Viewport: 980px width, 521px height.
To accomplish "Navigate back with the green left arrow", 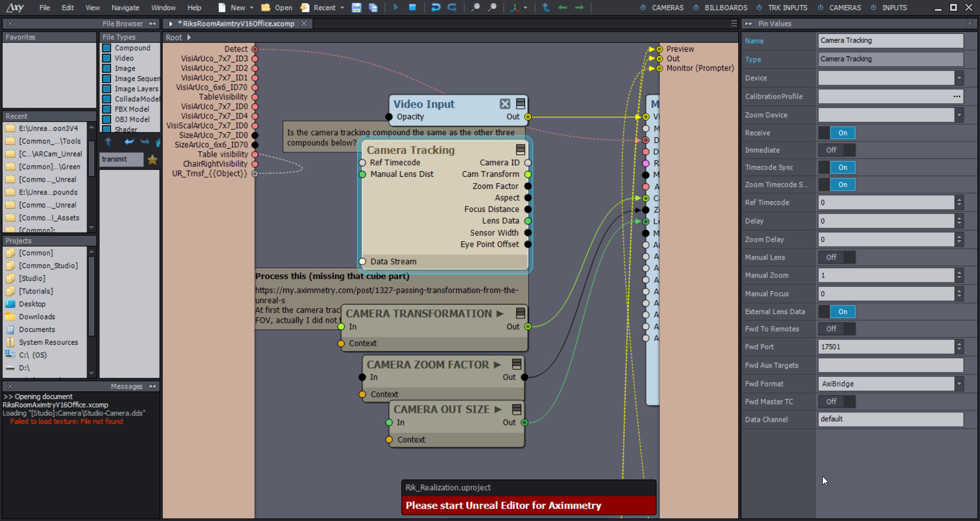I will (562, 8).
